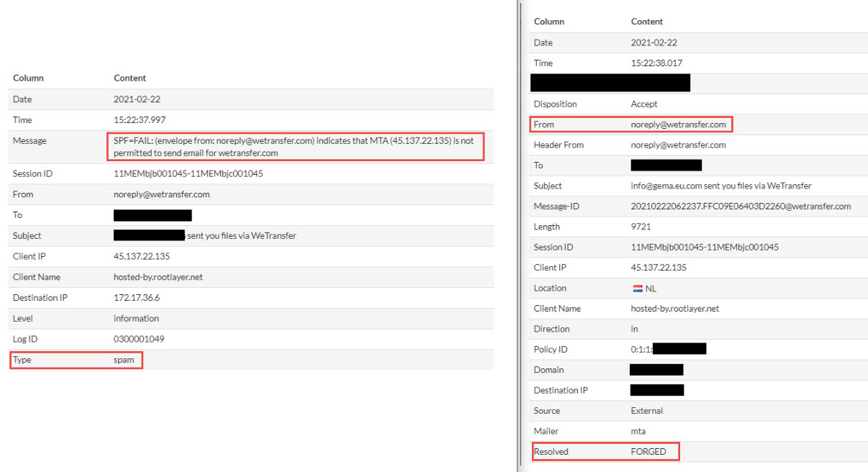Select the Policy ID value 0:1:1:
868x472 pixels.
642,350
